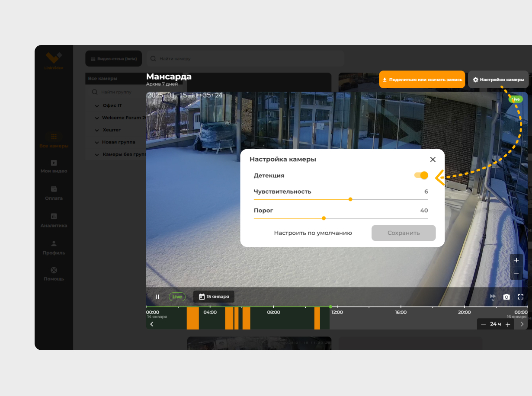Increase the timeline scale with plus
532x396 pixels.
pyautogui.click(x=508, y=325)
